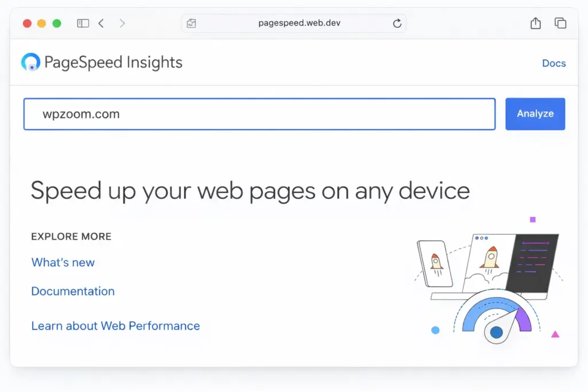Reload the pagespeed.web.dev page
This screenshot has height=392, width=588.
coord(397,24)
